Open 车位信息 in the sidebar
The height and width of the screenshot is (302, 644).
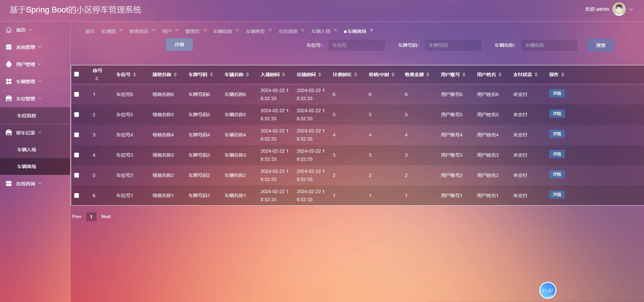click(x=27, y=116)
